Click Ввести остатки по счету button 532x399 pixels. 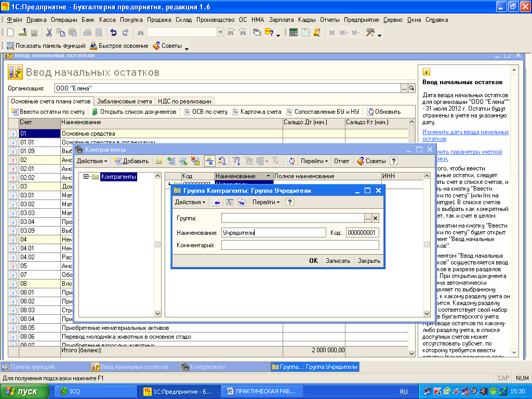click(x=48, y=112)
